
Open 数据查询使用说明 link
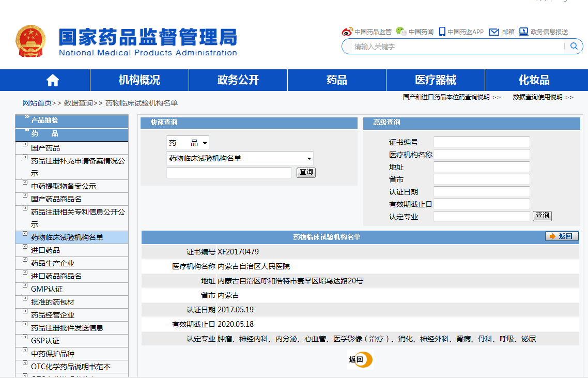(543, 97)
